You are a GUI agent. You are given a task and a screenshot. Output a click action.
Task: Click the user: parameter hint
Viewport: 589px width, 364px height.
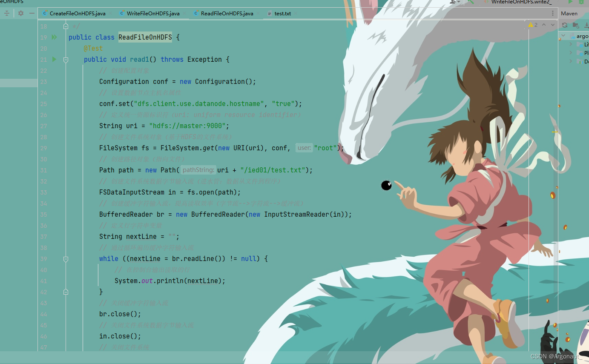[304, 148]
